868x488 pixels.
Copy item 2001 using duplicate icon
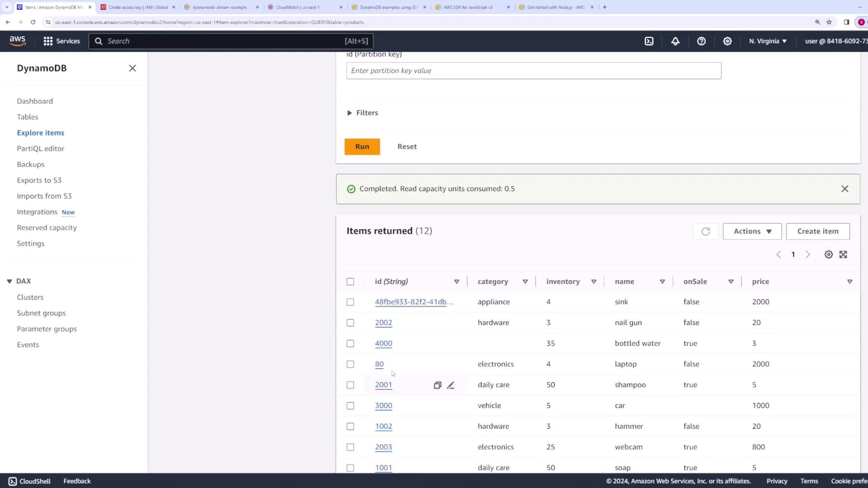[x=437, y=385]
